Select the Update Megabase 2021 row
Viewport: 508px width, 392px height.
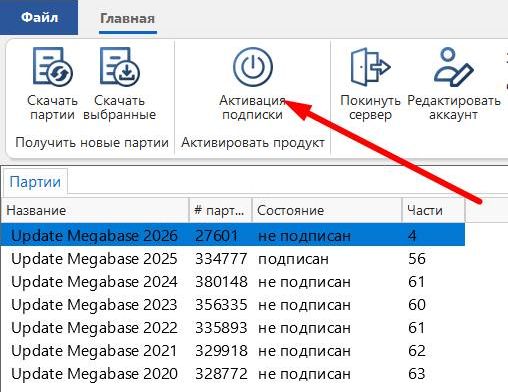233,351
